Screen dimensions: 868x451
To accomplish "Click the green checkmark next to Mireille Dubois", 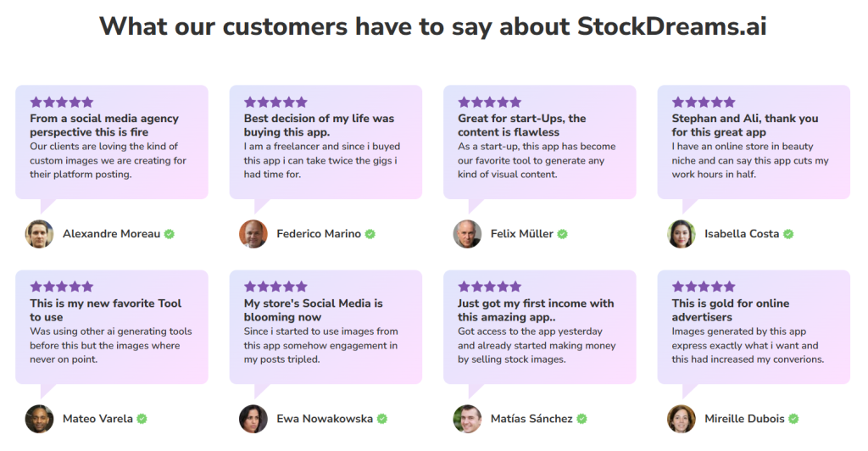I will [794, 419].
